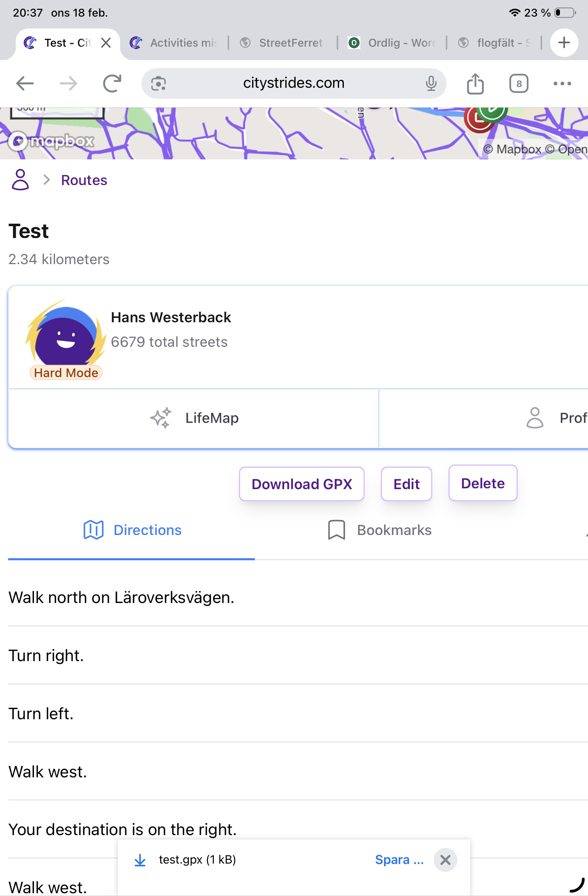Switch to the StreetFerret tab
The width and height of the screenshot is (588, 896).
283,43
